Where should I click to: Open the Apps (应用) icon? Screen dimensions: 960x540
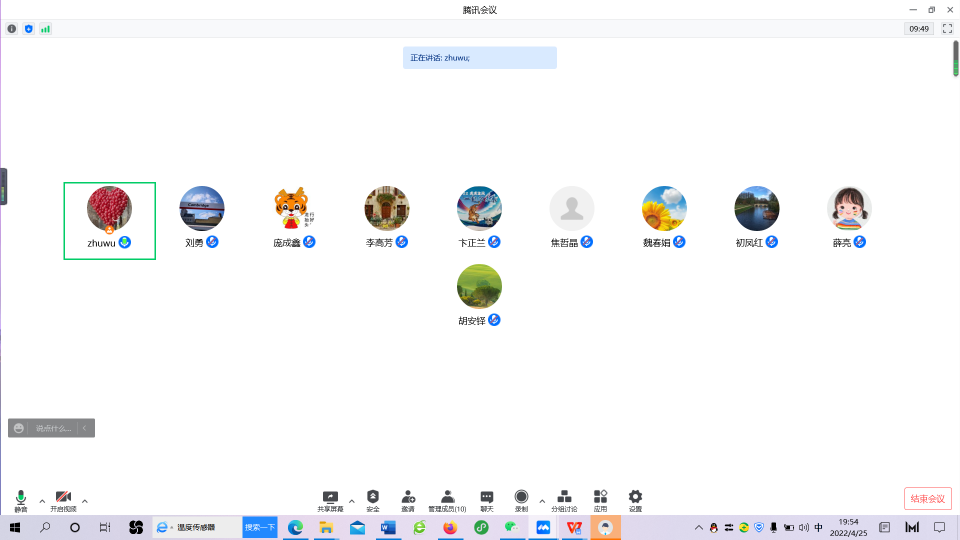tap(600, 500)
